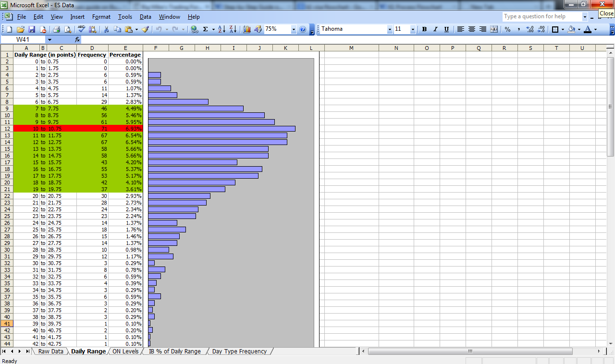The width and height of the screenshot is (615, 364).
Task: Apply the Font Color A swatch
Action: pos(588,29)
